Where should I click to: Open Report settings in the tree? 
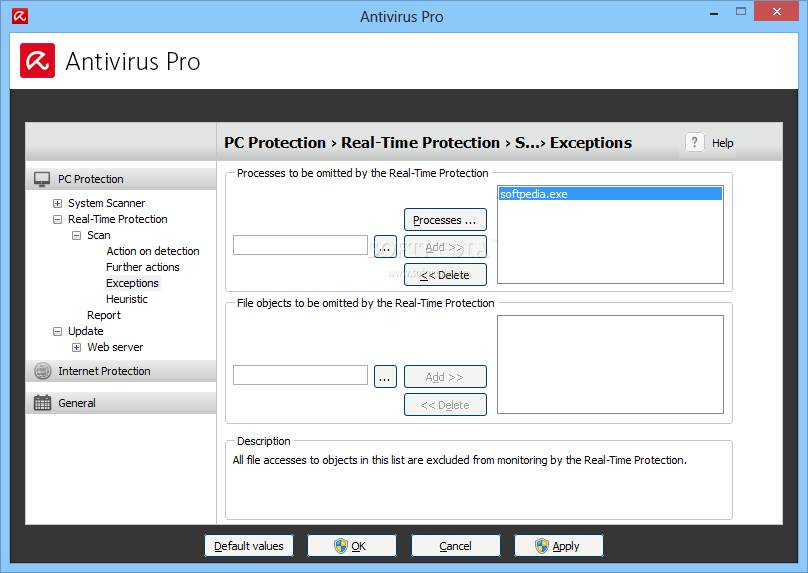[104, 315]
